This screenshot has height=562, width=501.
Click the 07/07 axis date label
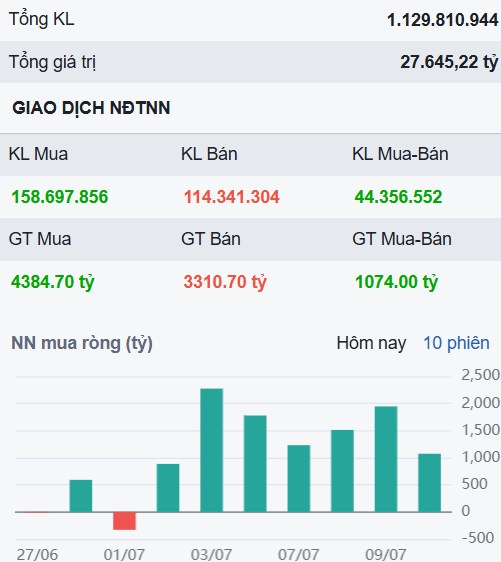(299, 554)
